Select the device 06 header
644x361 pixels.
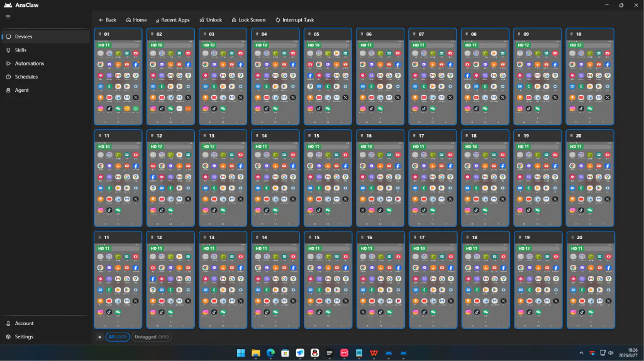pyautogui.click(x=380, y=34)
